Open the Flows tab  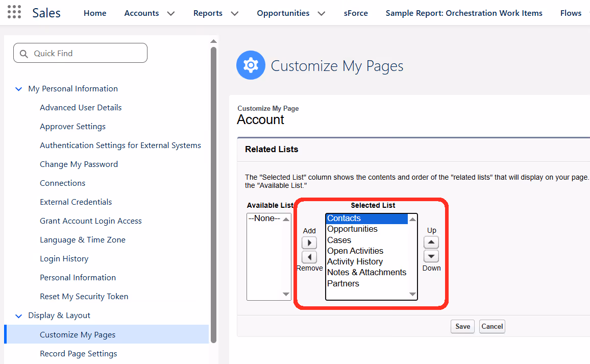pyautogui.click(x=571, y=13)
